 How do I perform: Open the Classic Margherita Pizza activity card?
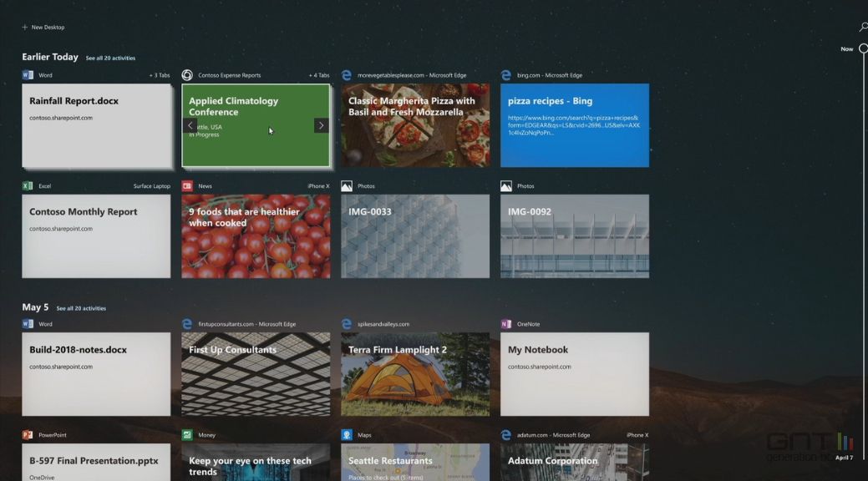tap(415, 125)
